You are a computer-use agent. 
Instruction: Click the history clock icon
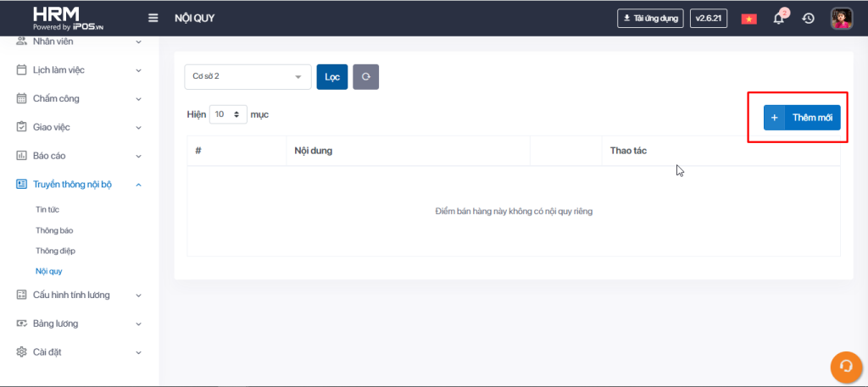tap(809, 19)
